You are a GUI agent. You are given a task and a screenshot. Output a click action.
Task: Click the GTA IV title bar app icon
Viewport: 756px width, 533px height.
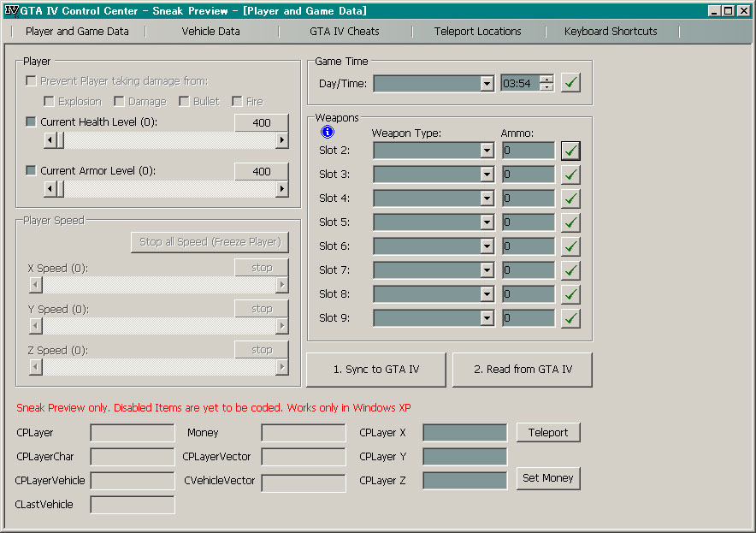[12, 10]
